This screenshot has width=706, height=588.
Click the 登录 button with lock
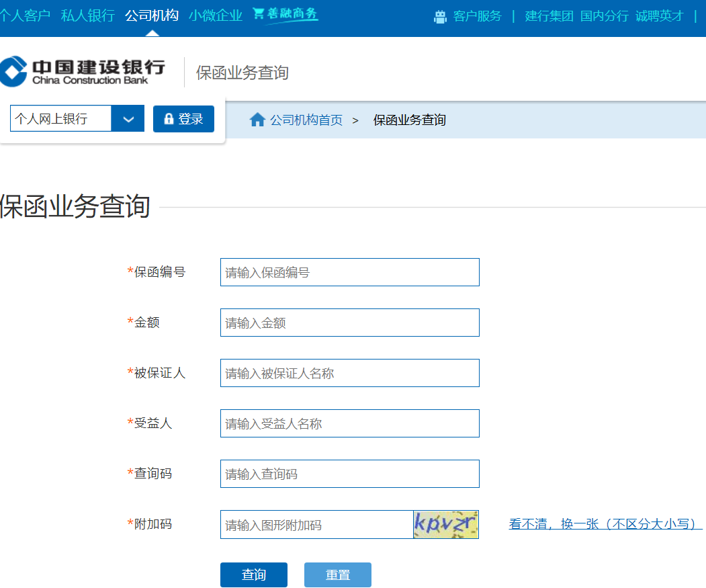click(183, 119)
